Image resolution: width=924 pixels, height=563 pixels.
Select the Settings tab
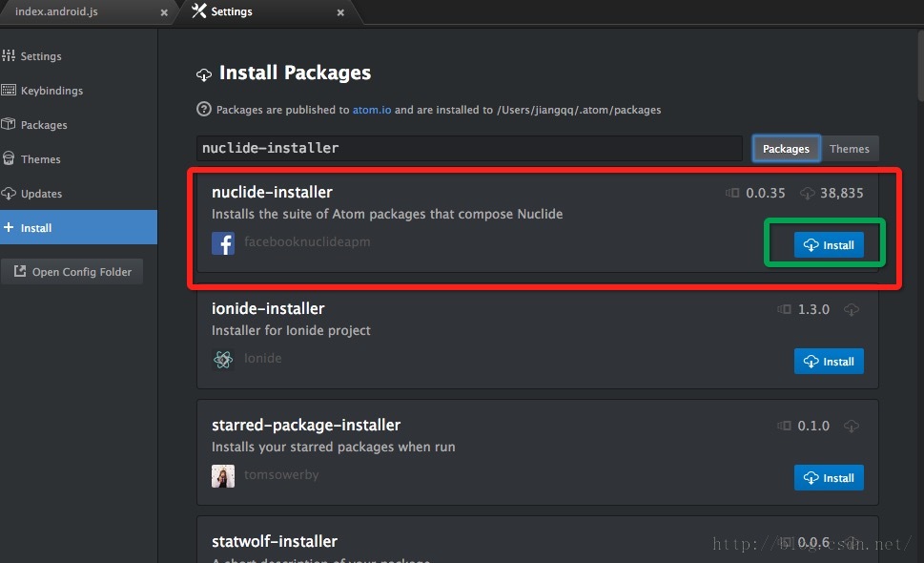click(229, 12)
